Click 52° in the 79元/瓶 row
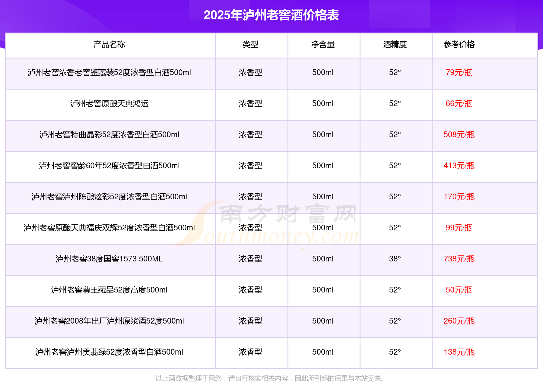Screen dimensions: 543x392 tap(395, 72)
